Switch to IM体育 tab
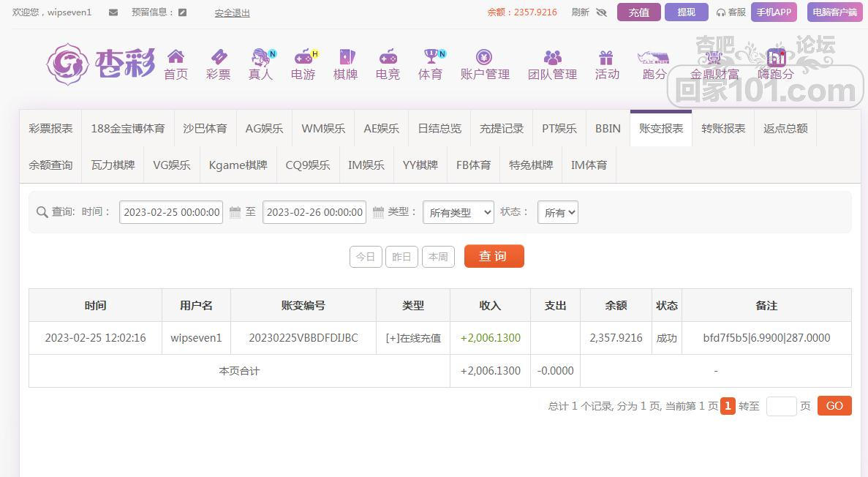 pos(589,165)
